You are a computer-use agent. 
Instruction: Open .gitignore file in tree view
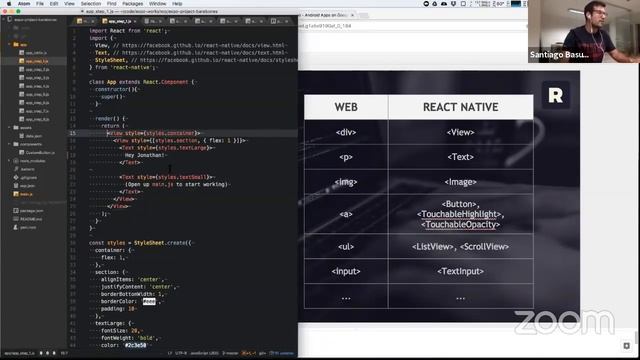tap(29, 178)
